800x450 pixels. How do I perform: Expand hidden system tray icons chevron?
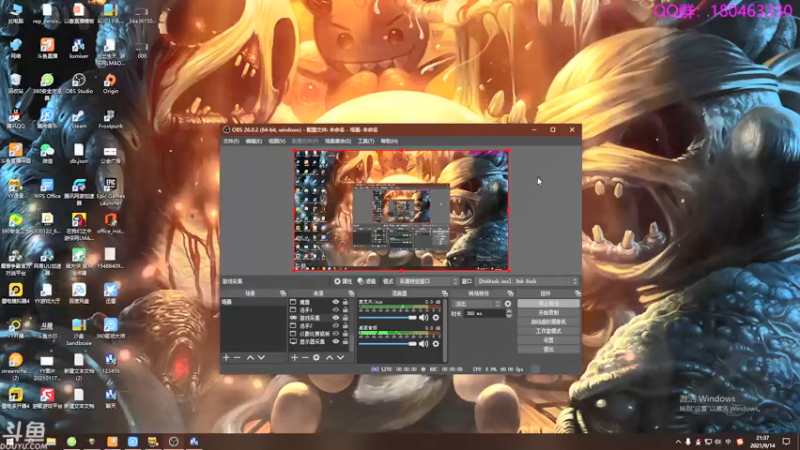(678, 442)
